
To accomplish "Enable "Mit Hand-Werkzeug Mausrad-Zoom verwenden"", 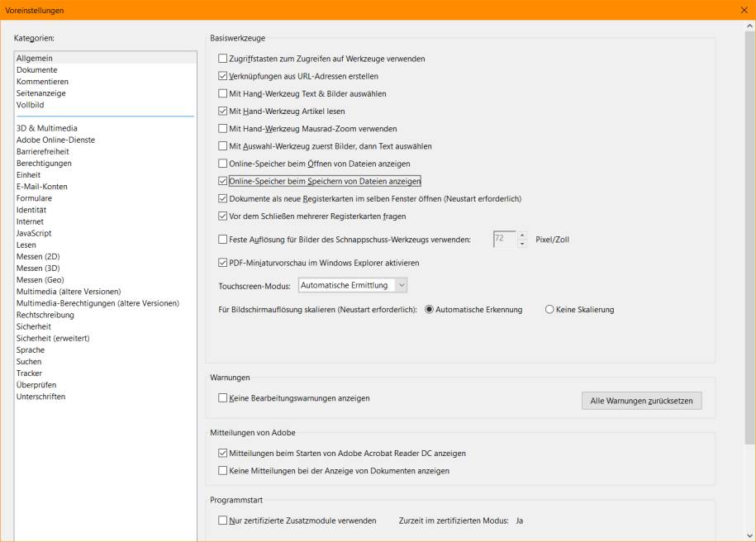I will (221, 128).
